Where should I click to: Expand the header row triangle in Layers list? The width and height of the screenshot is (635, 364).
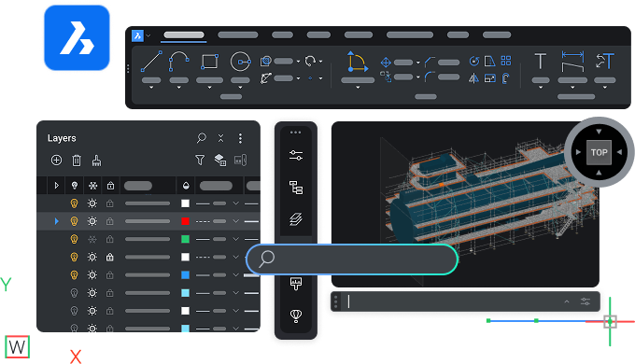tap(56, 186)
